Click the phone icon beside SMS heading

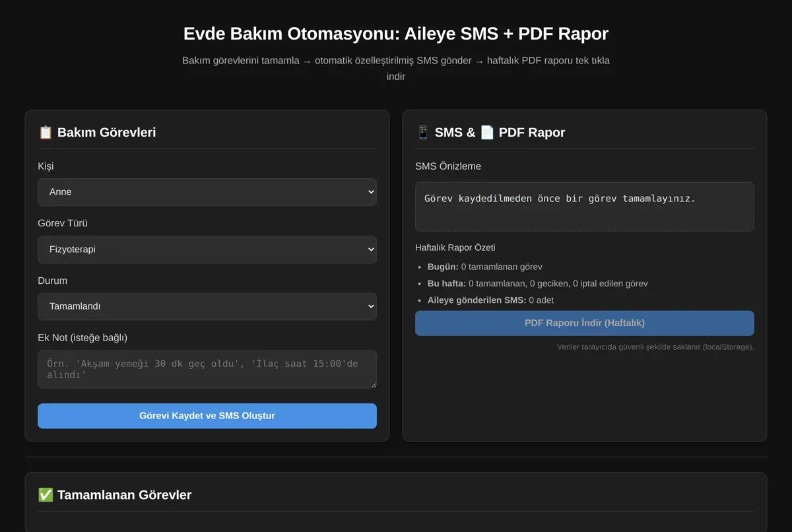(x=423, y=132)
